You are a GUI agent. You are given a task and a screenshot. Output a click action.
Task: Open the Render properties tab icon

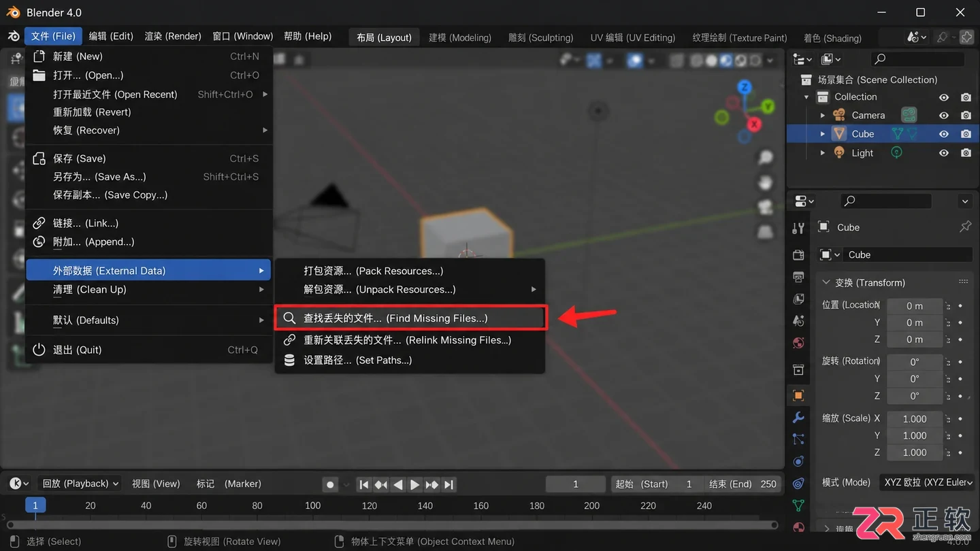pyautogui.click(x=799, y=254)
